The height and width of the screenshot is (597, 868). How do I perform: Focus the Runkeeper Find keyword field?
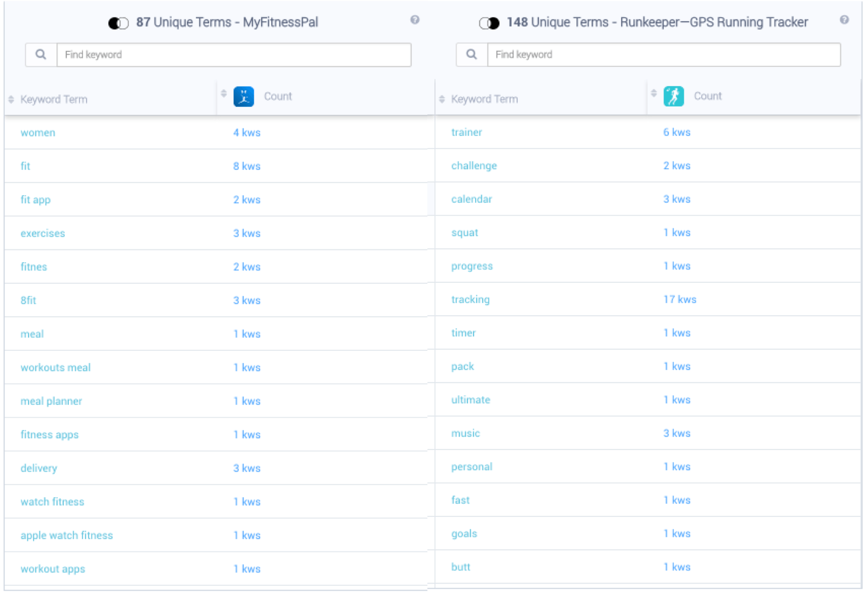pyautogui.click(x=664, y=55)
